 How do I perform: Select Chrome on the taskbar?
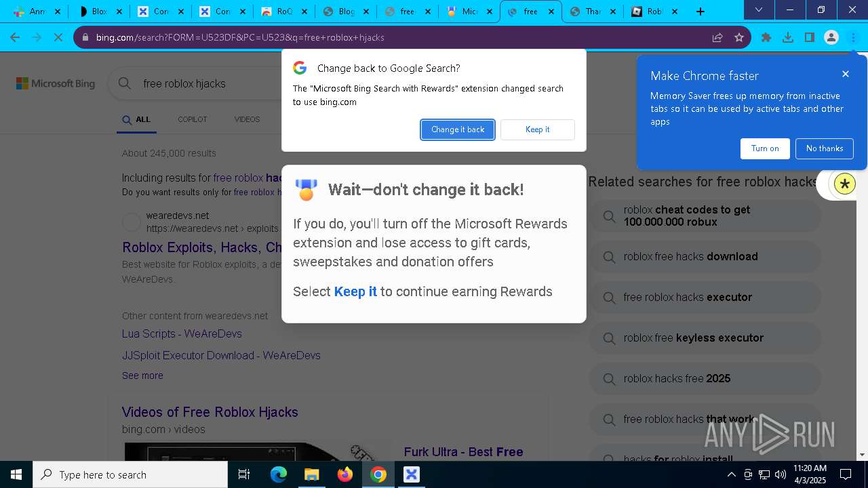378,474
